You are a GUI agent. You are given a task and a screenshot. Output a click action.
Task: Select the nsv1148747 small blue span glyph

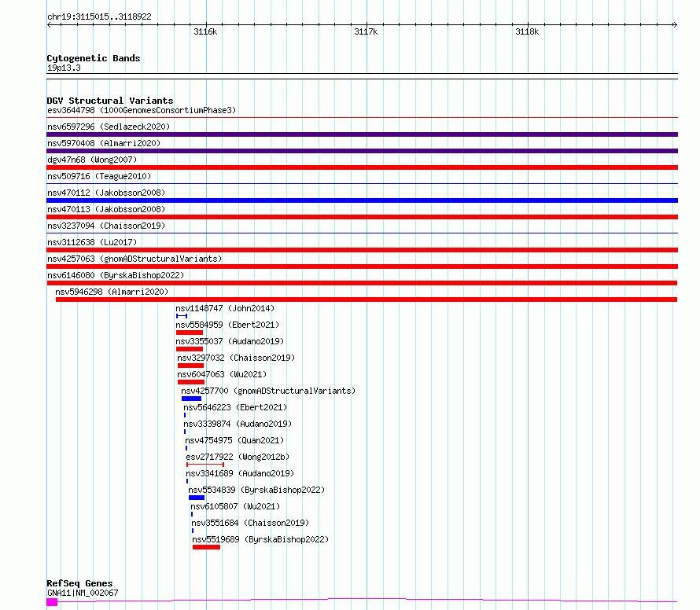click(x=182, y=316)
